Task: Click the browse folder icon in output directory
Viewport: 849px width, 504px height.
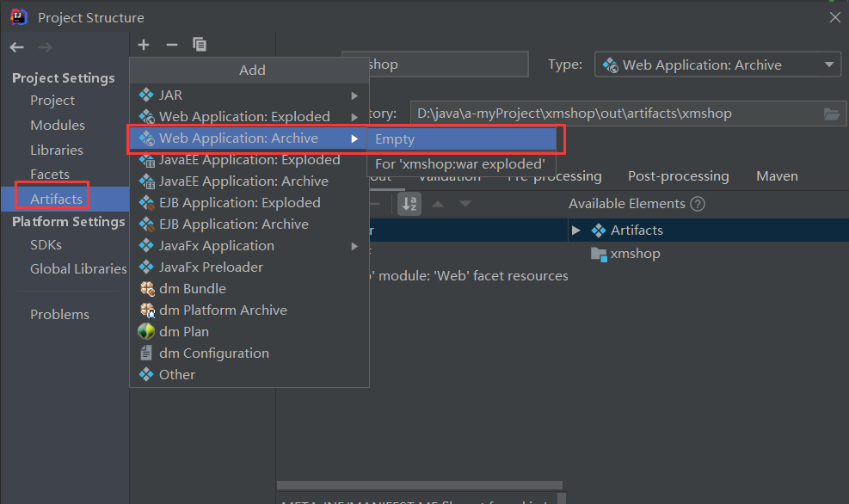Action: [832, 114]
